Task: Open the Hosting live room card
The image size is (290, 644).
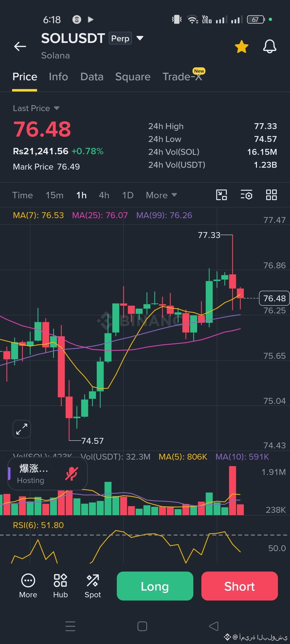Action: point(48,474)
